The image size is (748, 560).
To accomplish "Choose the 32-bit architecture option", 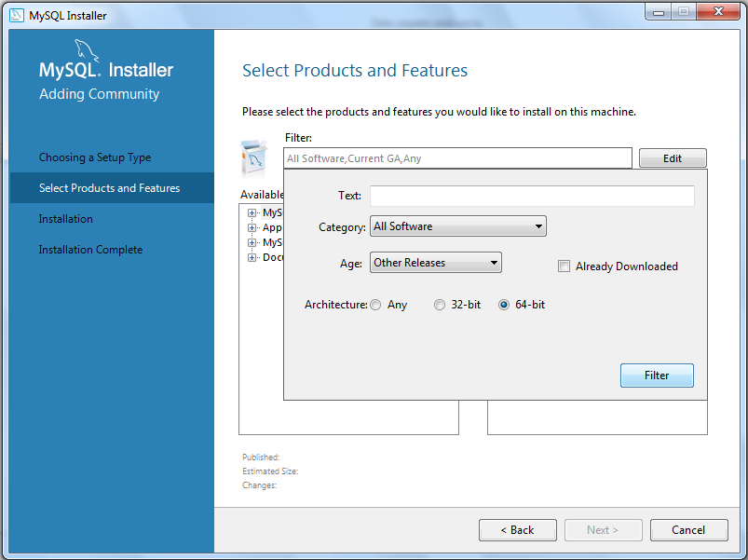I will tap(440, 305).
